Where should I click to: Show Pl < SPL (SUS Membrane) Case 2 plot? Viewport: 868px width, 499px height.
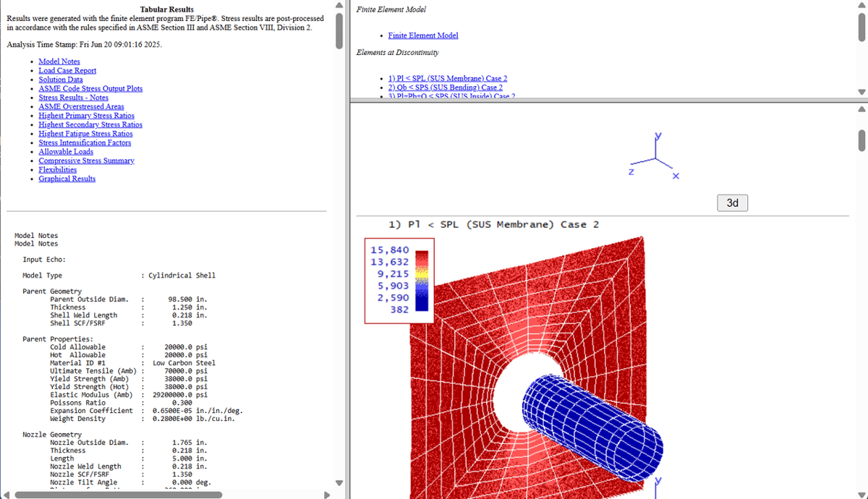point(447,78)
